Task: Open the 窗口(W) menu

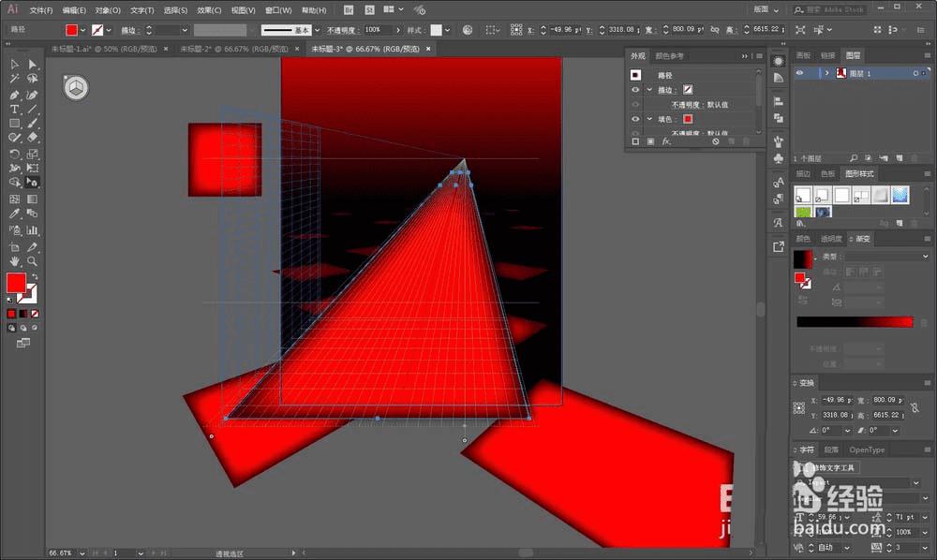Action: 278,10
